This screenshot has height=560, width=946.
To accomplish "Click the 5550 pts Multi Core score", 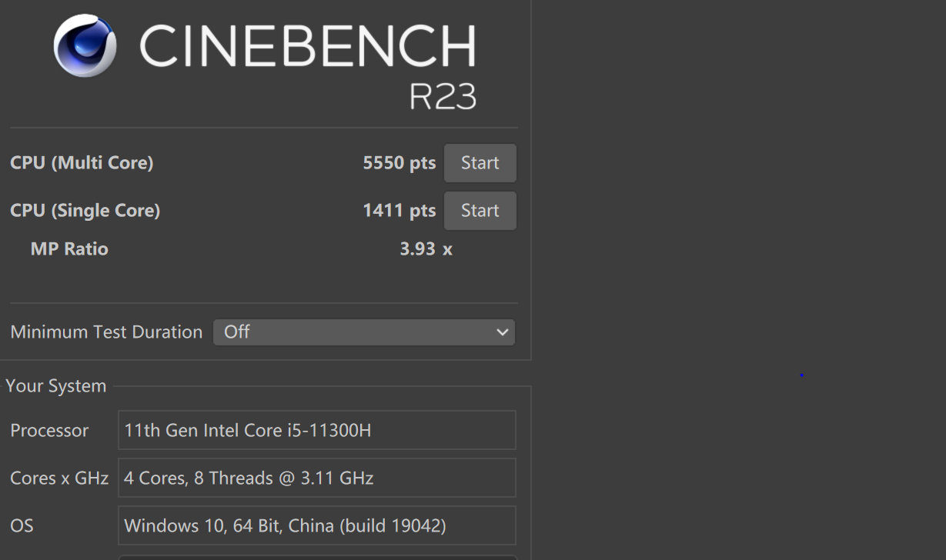I will [x=399, y=162].
